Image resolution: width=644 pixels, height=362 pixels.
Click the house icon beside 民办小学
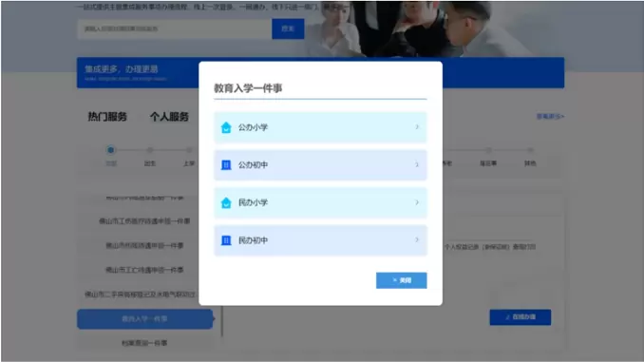(x=226, y=202)
